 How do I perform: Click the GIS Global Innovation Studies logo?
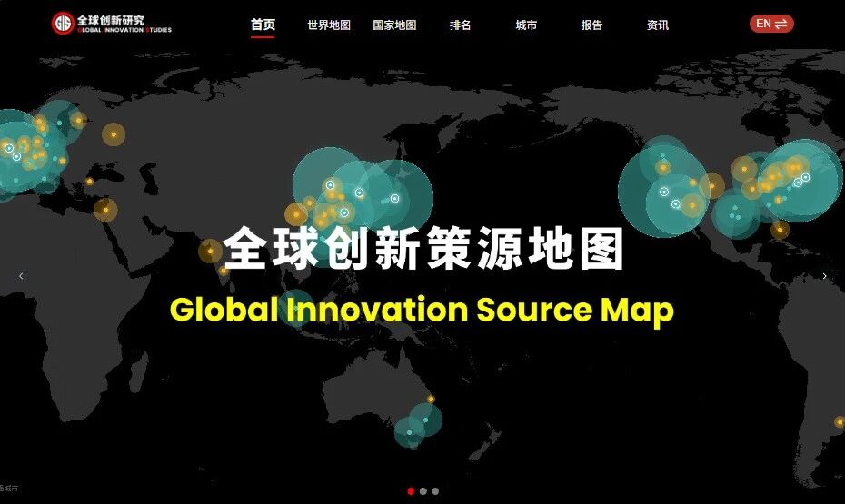tap(111, 24)
